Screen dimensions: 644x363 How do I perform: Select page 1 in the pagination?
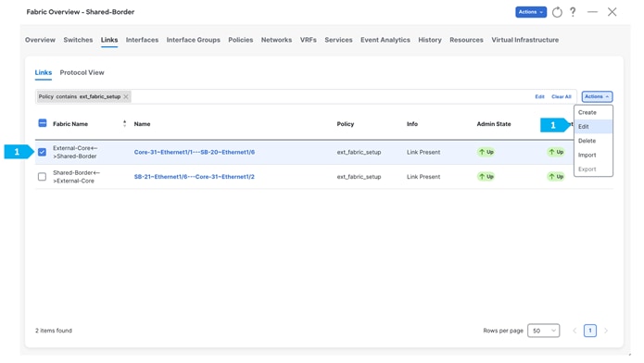[590, 331]
